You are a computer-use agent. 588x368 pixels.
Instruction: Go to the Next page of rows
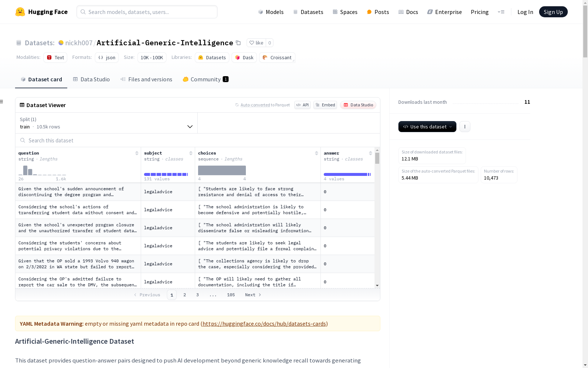[253, 295]
